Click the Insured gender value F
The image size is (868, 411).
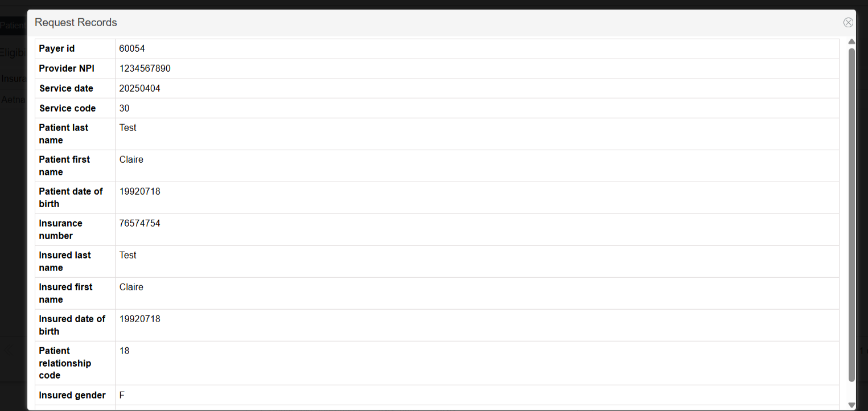pyautogui.click(x=122, y=396)
